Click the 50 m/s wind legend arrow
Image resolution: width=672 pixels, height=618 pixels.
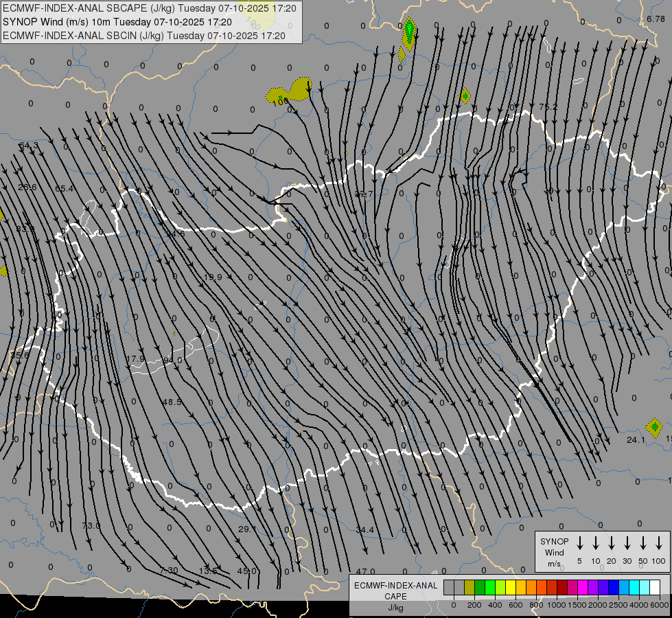[643, 543]
